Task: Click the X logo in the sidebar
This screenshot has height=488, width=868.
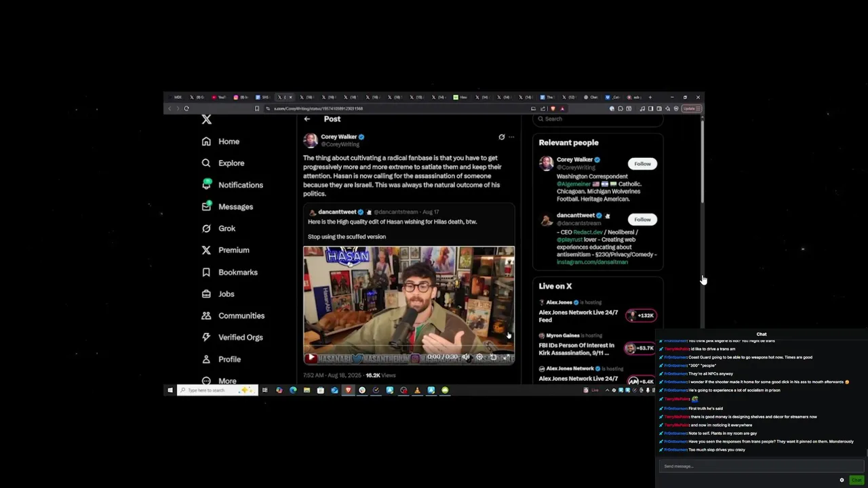Action: point(207,120)
